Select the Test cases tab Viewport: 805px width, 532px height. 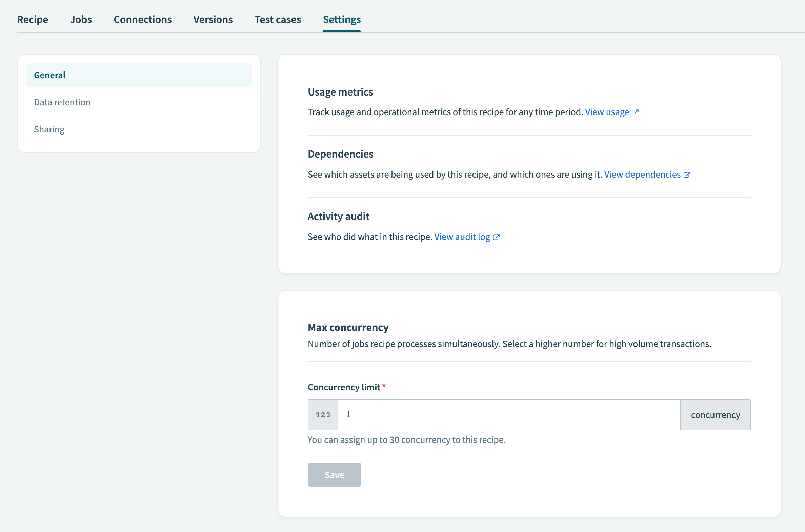click(x=278, y=19)
